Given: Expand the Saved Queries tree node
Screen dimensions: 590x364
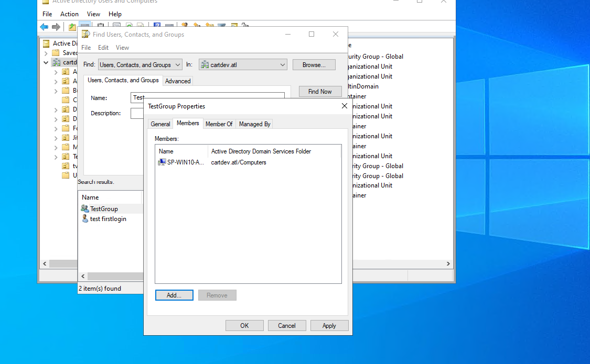Looking at the screenshot, I should click(x=46, y=53).
